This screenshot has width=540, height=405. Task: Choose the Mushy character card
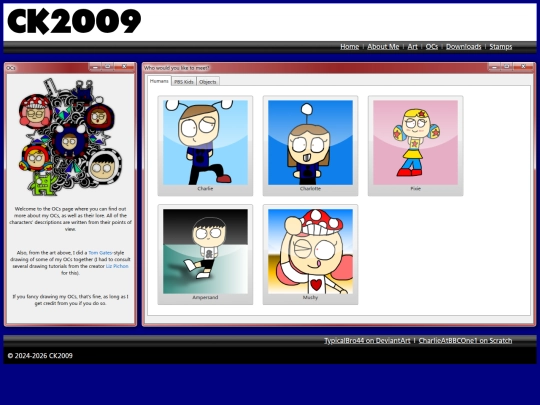point(310,255)
